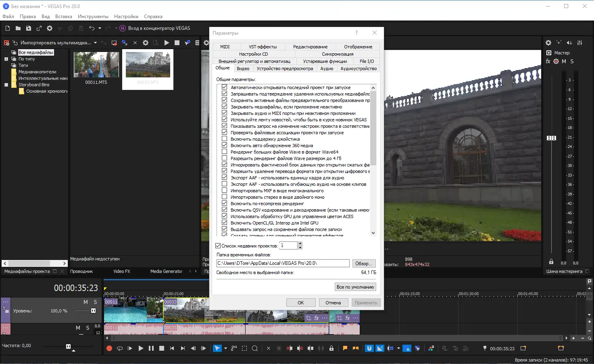Viewport: 594px width, 364px height.
Task: Open the import multimedia dropdown arrow
Action: point(96,43)
